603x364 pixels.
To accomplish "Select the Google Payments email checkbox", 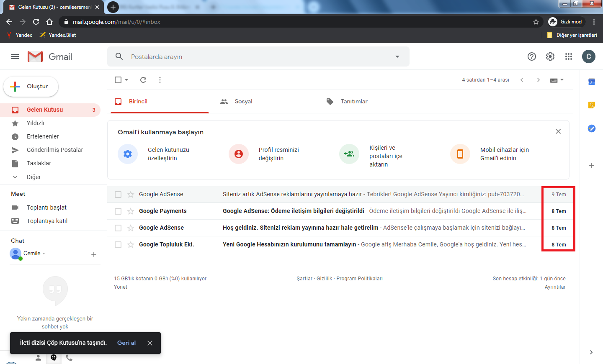I will point(118,211).
